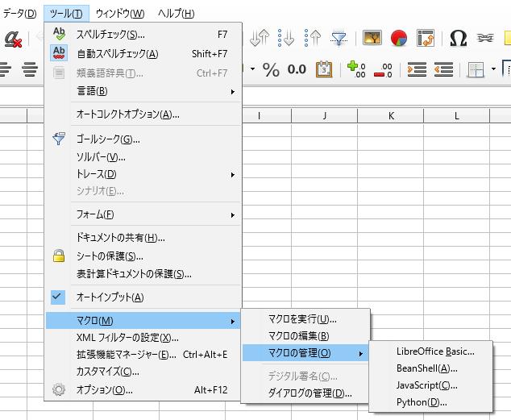Decrease indent in the toolbar

tap(443, 69)
